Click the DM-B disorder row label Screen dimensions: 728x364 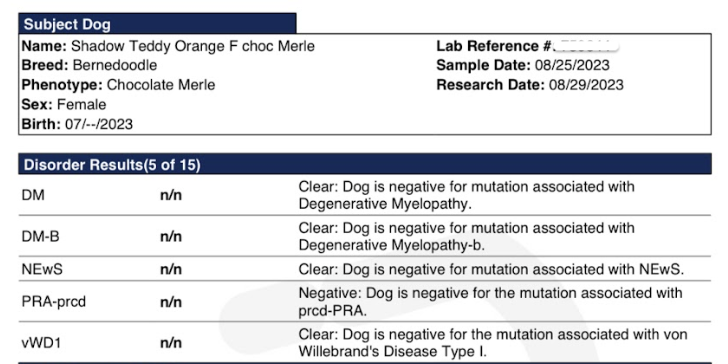point(40,237)
